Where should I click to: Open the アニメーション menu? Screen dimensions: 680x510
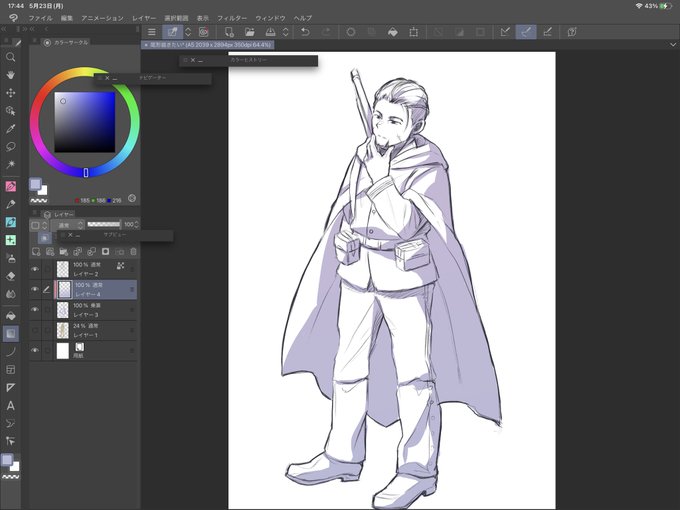(x=102, y=18)
